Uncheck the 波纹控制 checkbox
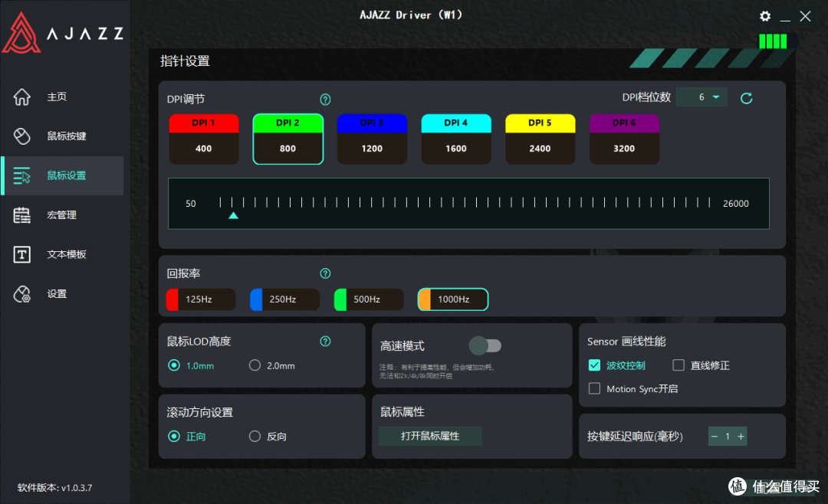 click(x=595, y=365)
